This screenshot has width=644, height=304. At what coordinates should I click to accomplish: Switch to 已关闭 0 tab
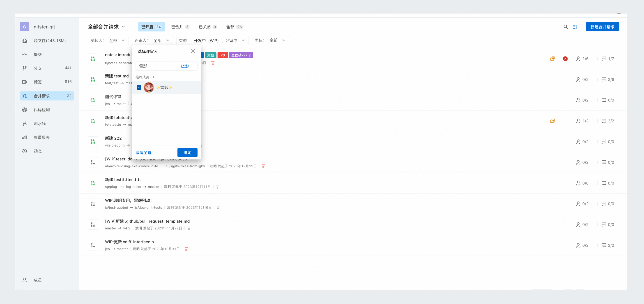(207, 27)
